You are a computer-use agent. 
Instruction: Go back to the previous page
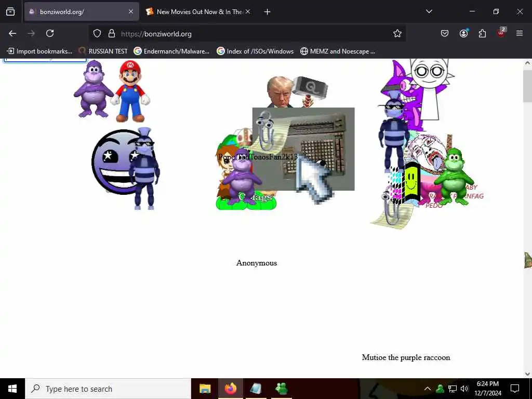[x=12, y=33]
